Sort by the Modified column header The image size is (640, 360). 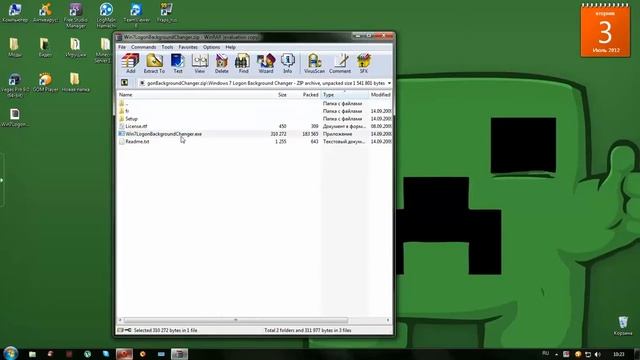380,95
